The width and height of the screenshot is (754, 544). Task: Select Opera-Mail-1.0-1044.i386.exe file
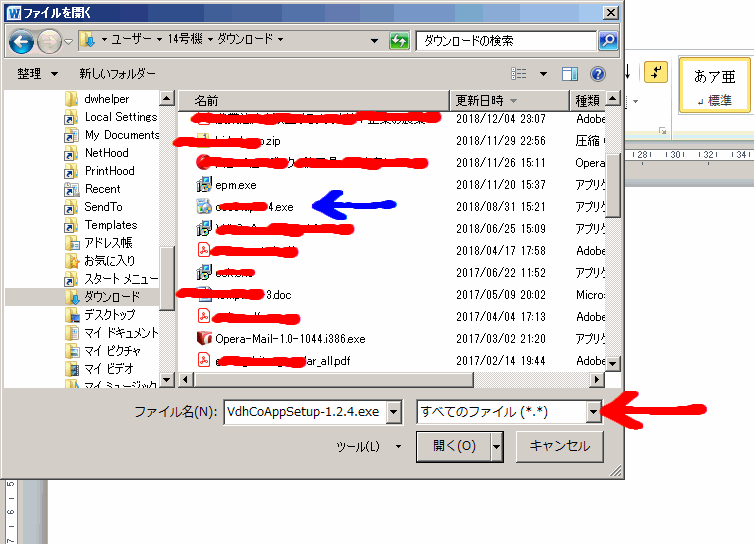tap(290, 339)
